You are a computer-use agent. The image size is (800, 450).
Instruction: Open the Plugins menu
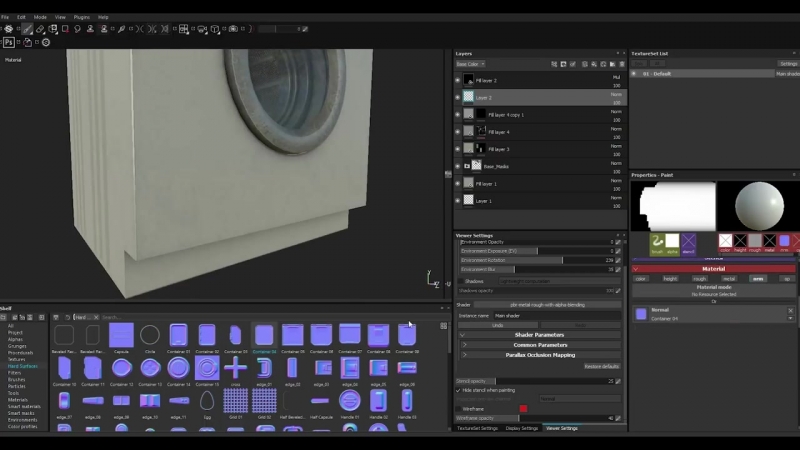coord(82,17)
